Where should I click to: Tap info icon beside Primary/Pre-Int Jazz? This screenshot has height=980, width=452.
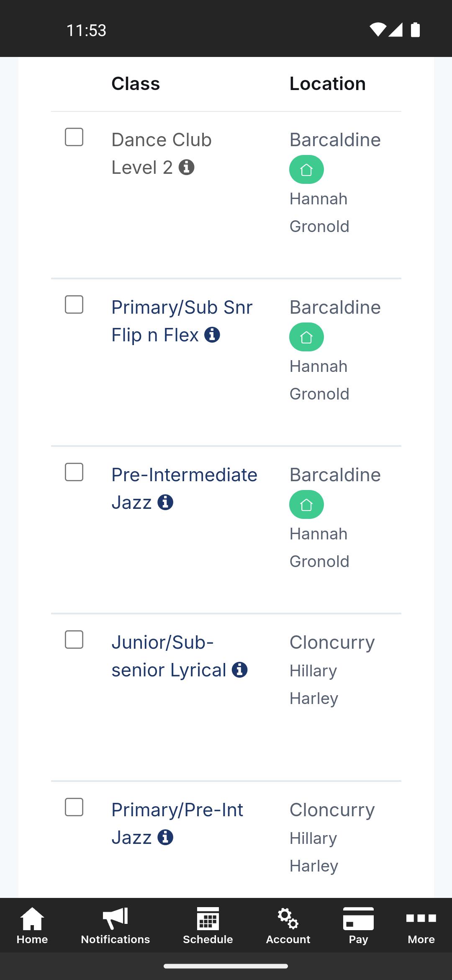[165, 838]
